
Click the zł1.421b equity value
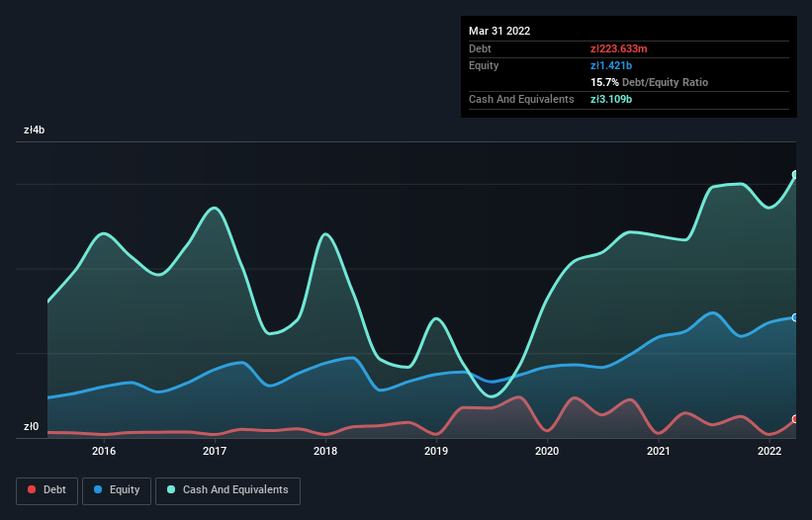point(611,65)
